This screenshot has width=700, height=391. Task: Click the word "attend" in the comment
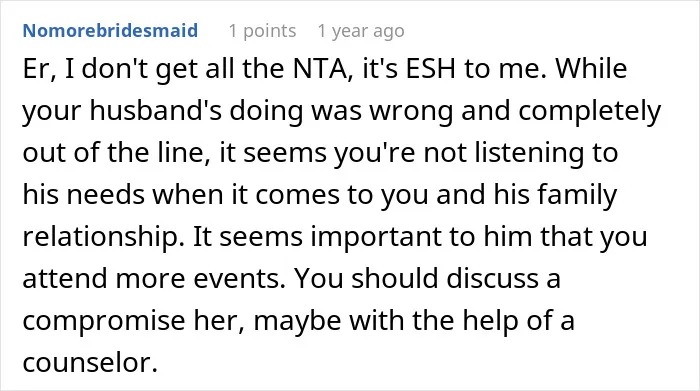coord(65,279)
